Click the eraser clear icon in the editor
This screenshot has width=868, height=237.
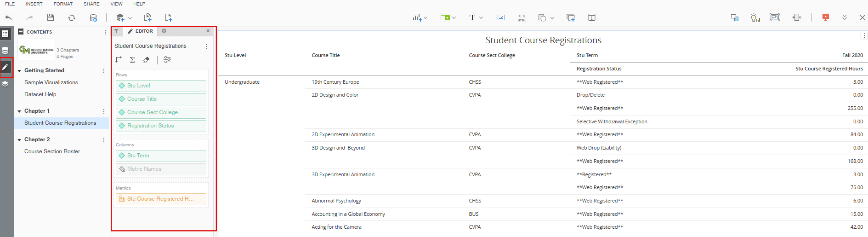(147, 60)
